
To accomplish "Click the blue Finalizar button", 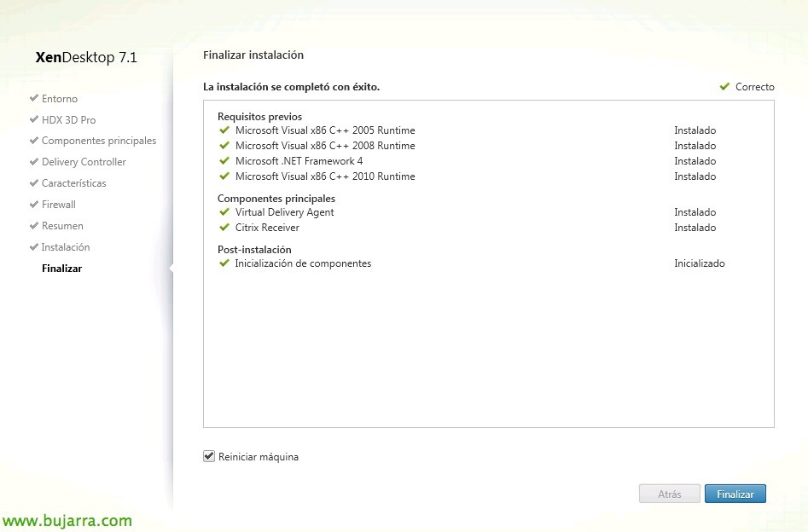I will click(735, 494).
